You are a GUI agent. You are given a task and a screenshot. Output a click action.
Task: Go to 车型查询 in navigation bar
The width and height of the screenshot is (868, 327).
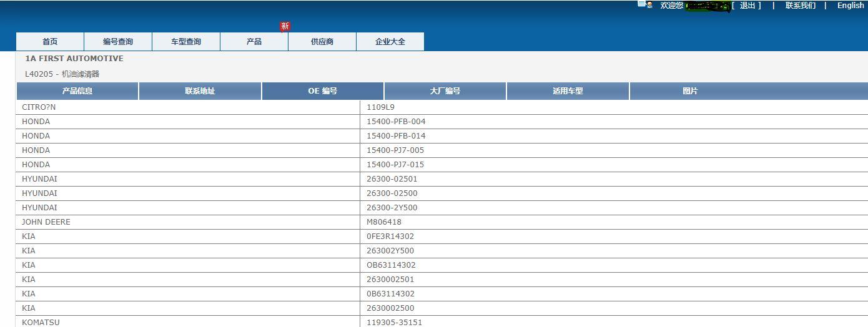(x=186, y=42)
